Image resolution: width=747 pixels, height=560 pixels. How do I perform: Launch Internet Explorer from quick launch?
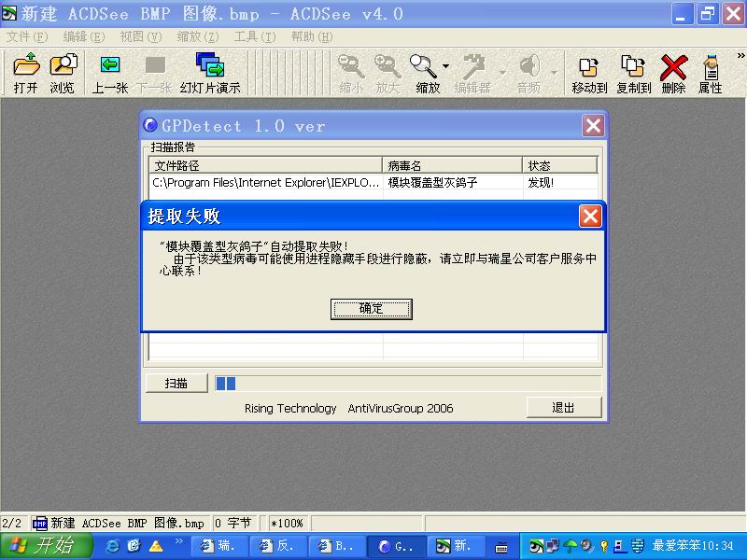(112, 546)
